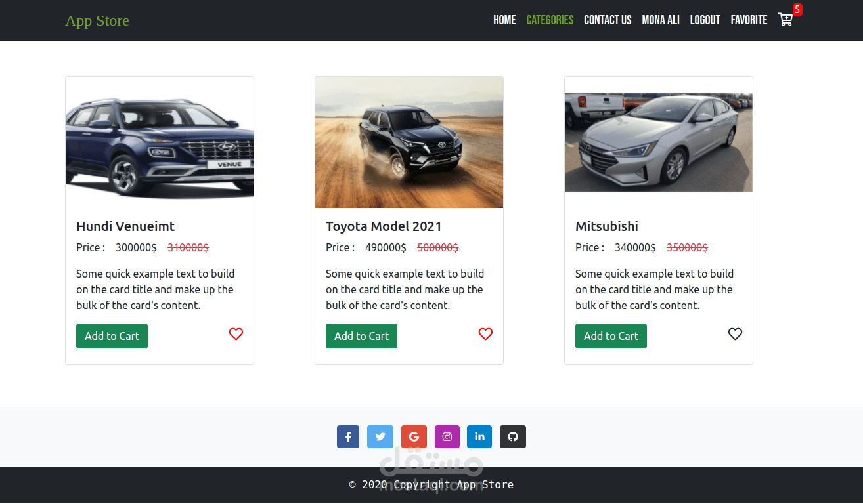Screen dimensions: 863x504
Task: Open the Instagram social icon
Action: pos(447,436)
